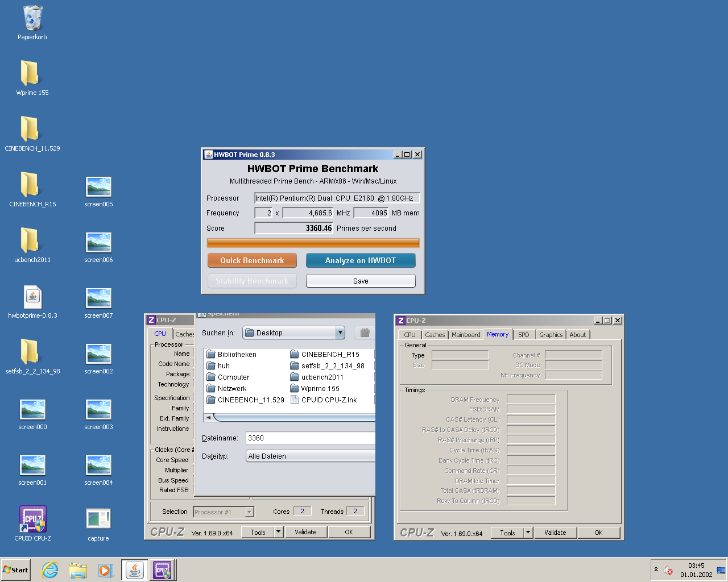The height and width of the screenshot is (582, 728).
Task: Select the screen005 image on desktop
Action: click(98, 190)
